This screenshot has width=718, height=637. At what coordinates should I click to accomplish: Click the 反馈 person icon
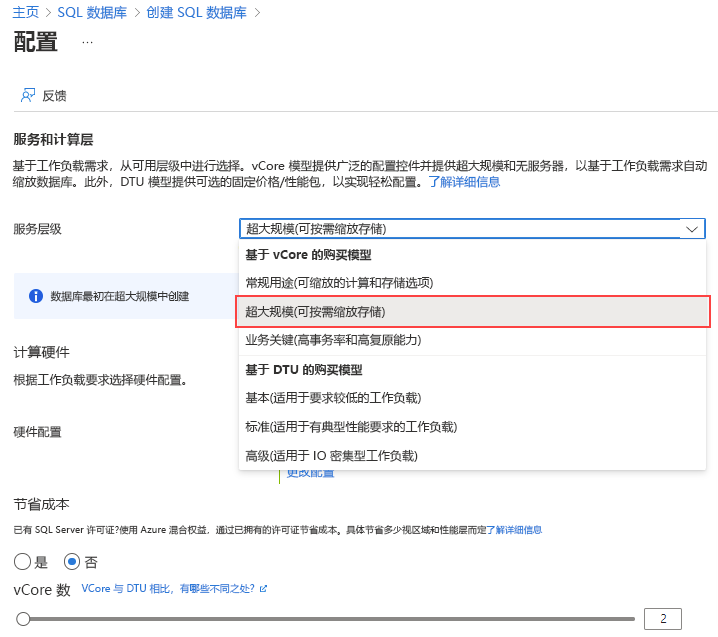(x=28, y=95)
